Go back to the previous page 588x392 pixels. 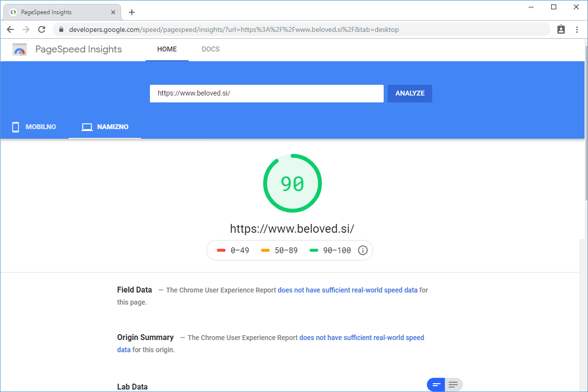[x=10, y=29]
